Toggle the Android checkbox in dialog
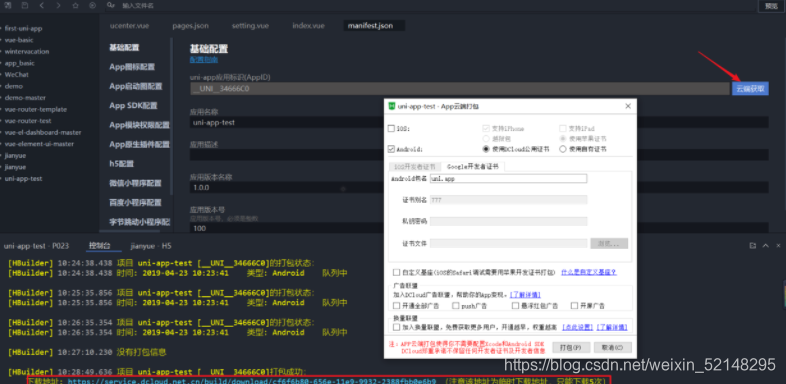The image size is (786, 384). (x=391, y=149)
